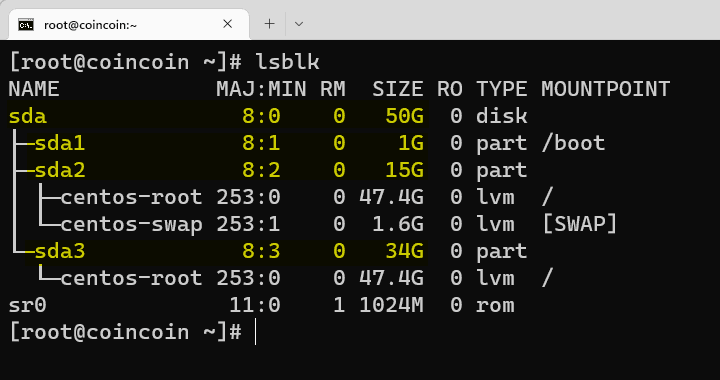The width and height of the screenshot is (720, 380).
Task: Select the root@coincoin:~ terminal tab
Action: 129,24
